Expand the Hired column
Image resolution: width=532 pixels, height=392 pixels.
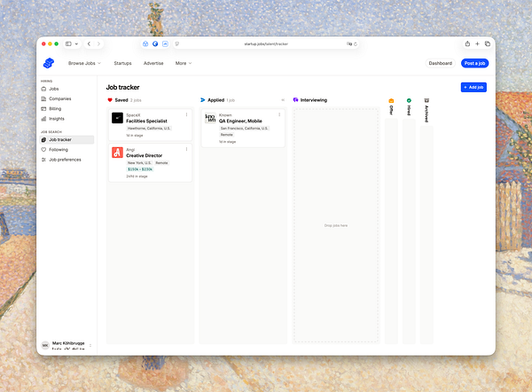(409, 107)
